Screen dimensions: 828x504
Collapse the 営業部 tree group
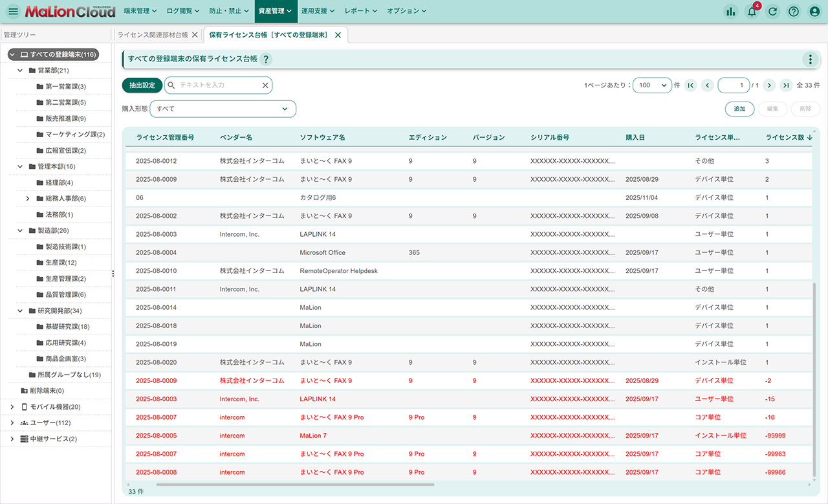point(21,71)
